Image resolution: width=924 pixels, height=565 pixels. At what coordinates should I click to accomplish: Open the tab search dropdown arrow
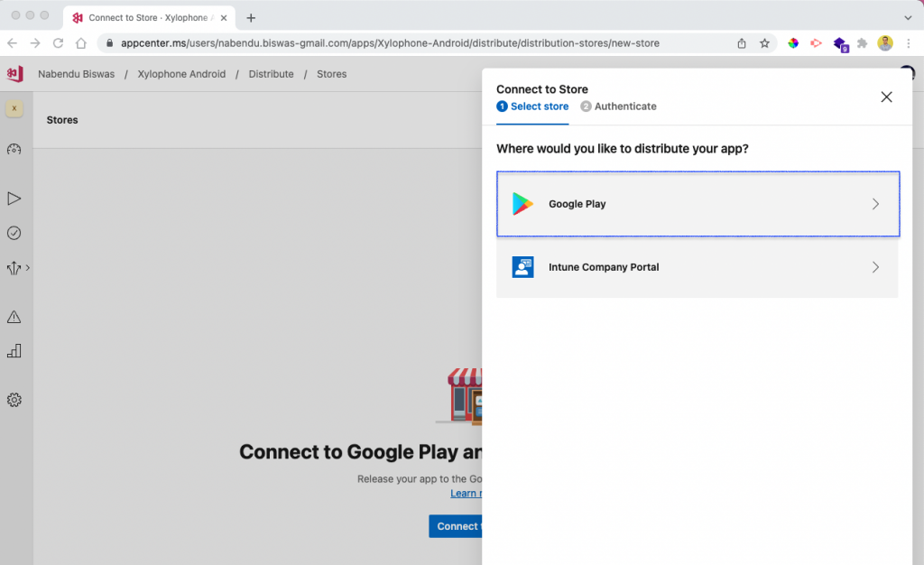[908, 18]
